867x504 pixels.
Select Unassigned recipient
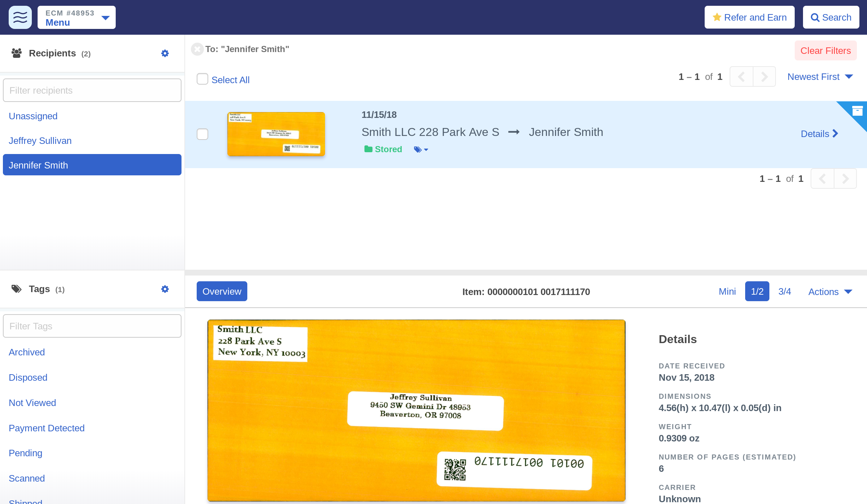[33, 116]
